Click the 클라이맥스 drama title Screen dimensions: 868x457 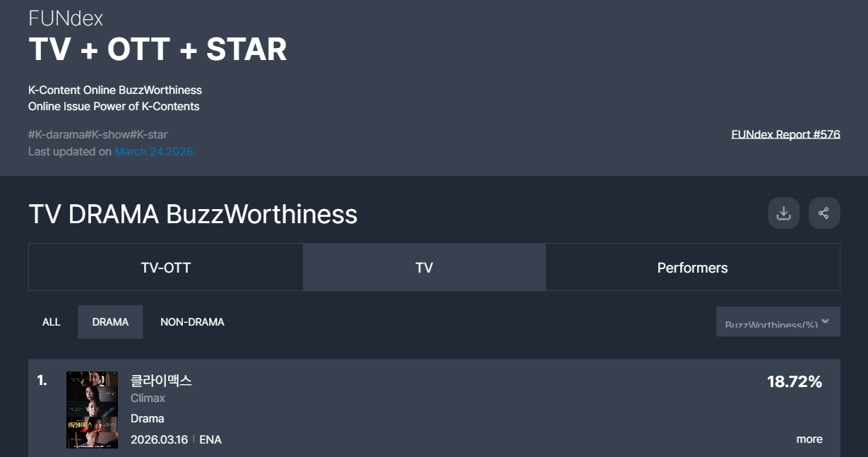coord(161,381)
